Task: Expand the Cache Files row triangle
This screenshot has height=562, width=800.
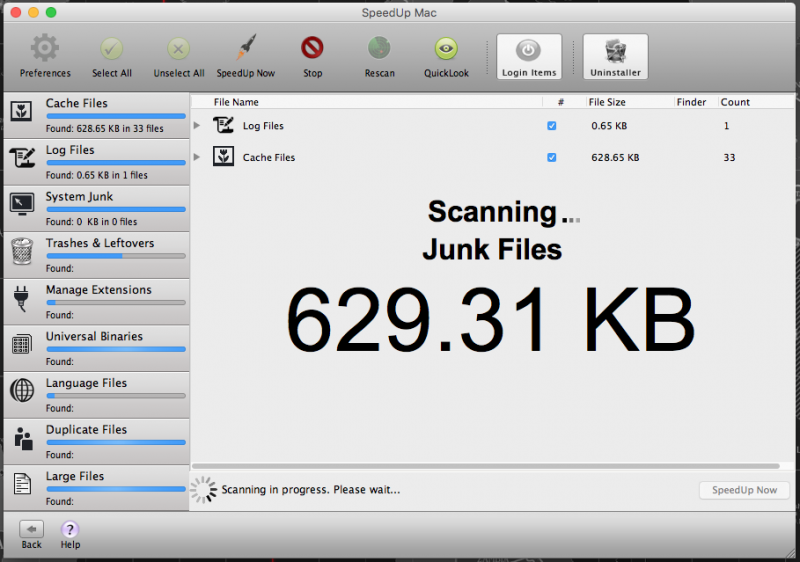Action: [197, 157]
